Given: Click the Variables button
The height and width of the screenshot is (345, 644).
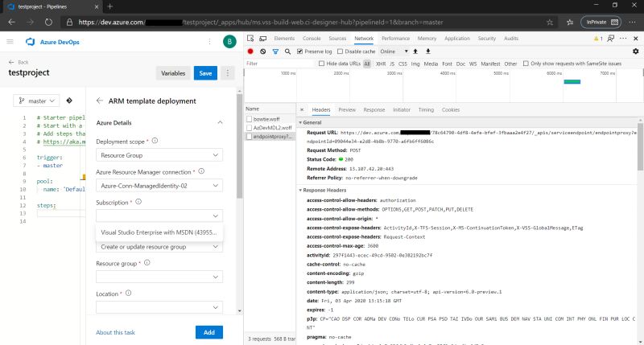Looking at the screenshot, I should 173,73.
